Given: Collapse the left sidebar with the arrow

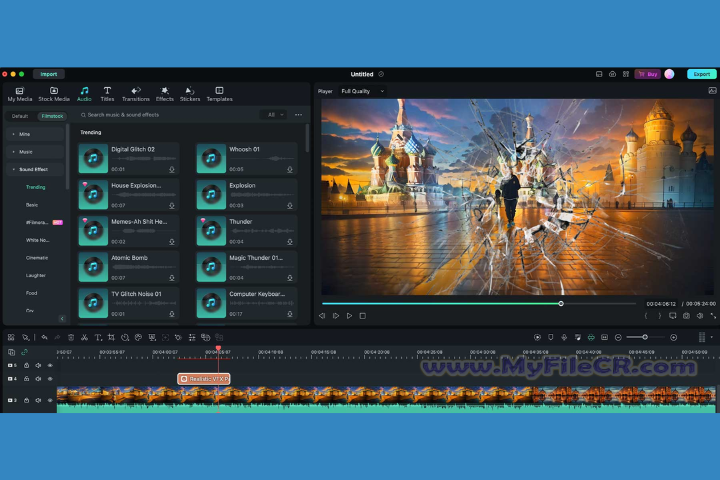Looking at the screenshot, I should point(62,318).
